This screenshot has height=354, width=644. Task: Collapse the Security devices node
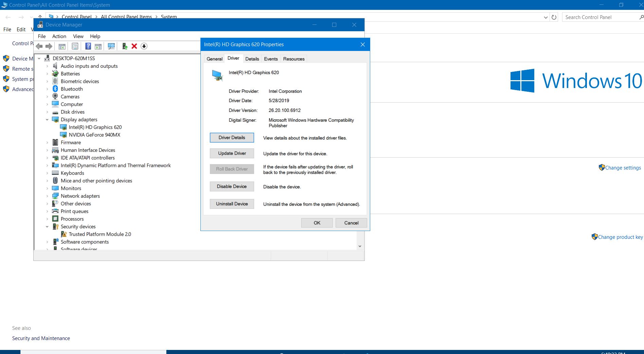pyautogui.click(x=47, y=227)
